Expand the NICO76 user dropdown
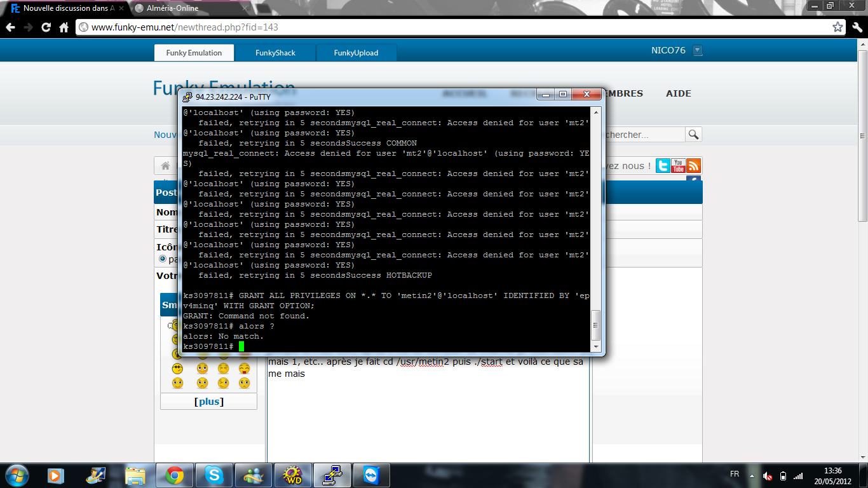This screenshot has height=488, width=868. pos(697,50)
